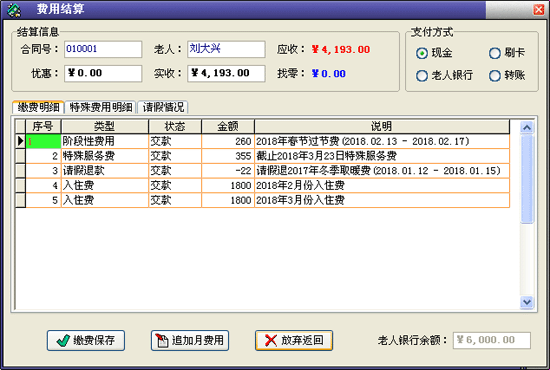Close the 费用结算 dialog

tap(538, 9)
